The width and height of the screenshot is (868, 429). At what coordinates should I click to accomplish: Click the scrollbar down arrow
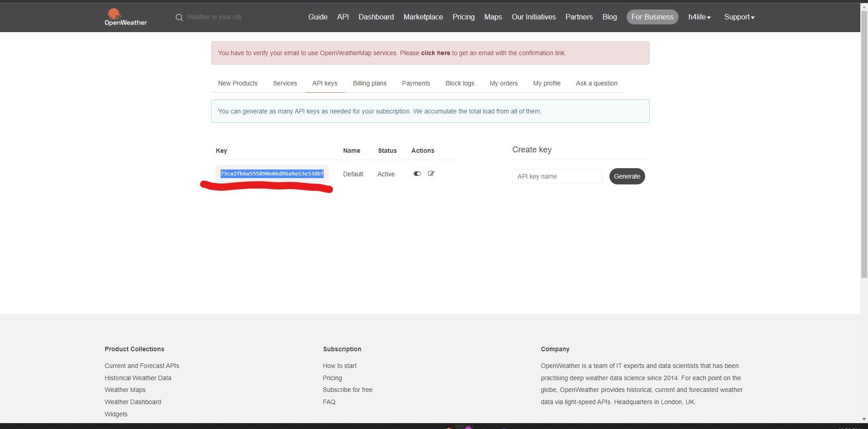pyautogui.click(x=864, y=419)
